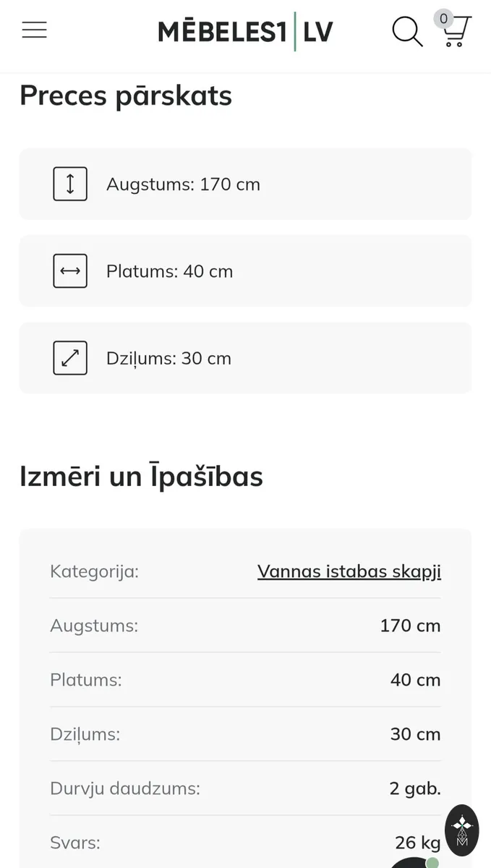Click the 170 cm Augstums table value
The width and height of the screenshot is (491, 868).
(x=410, y=626)
